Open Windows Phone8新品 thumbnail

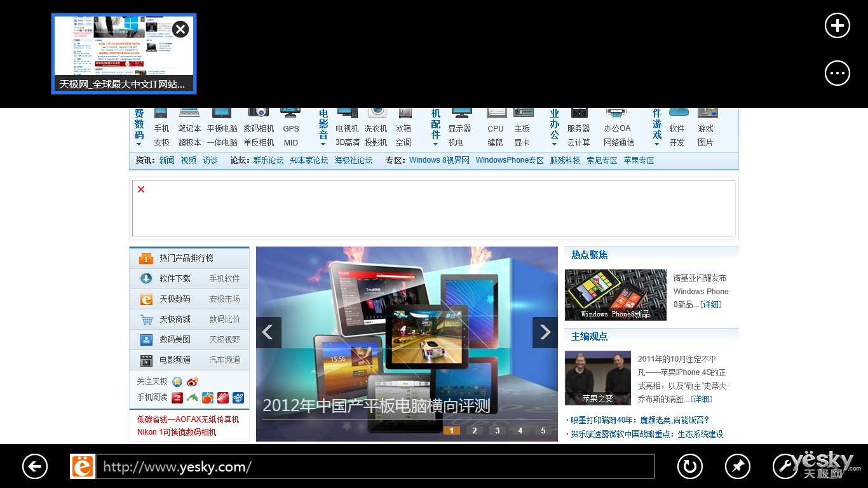click(616, 295)
